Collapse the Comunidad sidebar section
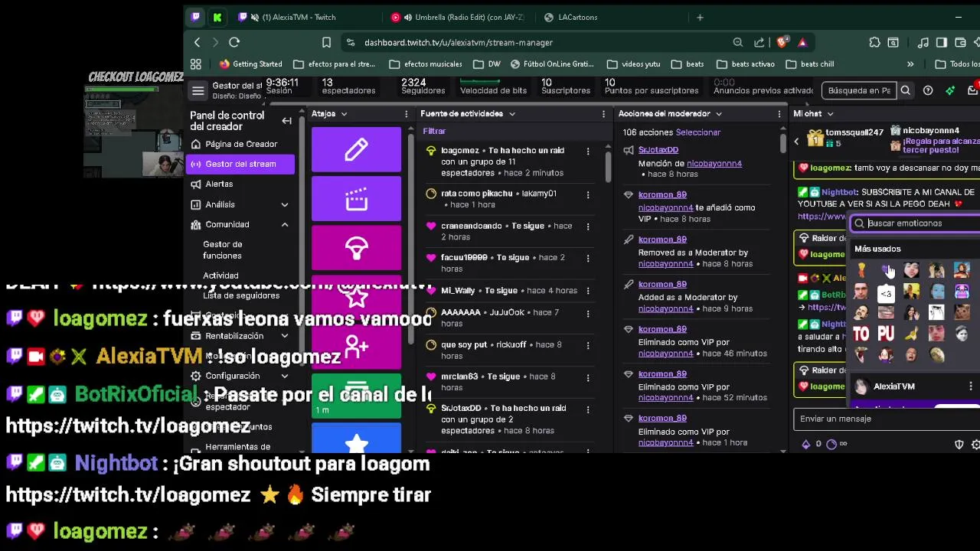Screen dimensions: 980x551 coord(285,224)
